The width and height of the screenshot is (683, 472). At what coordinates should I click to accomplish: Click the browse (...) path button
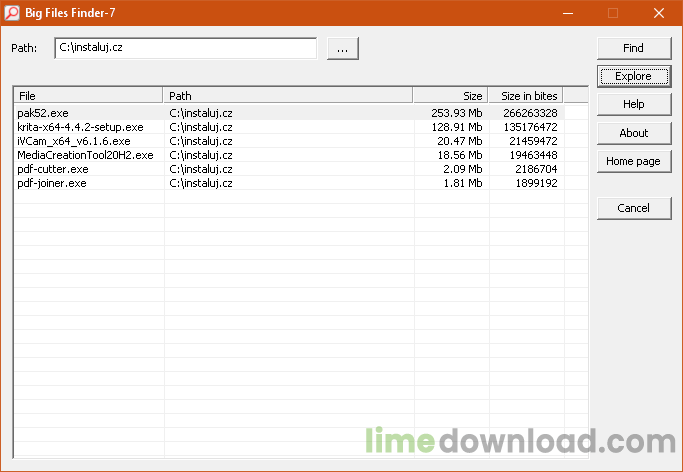pos(342,48)
